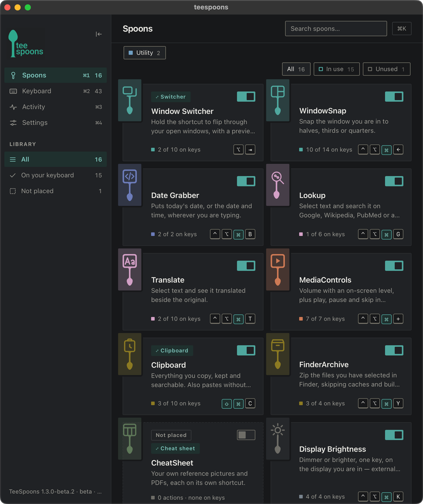Turn off the Display Brightness toggle
423x504 pixels.
coord(394,435)
